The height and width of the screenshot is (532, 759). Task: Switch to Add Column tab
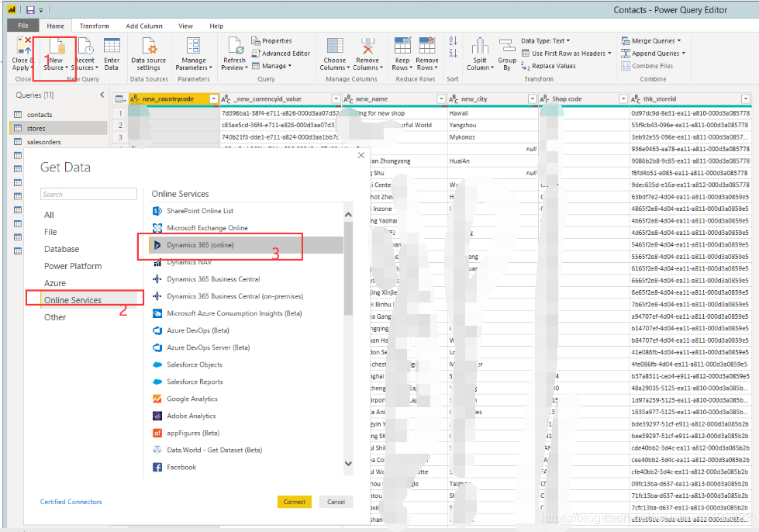click(x=144, y=26)
